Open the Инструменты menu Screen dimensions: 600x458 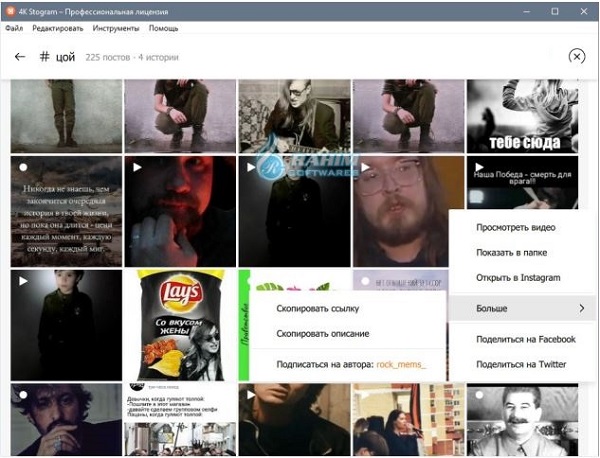116,28
